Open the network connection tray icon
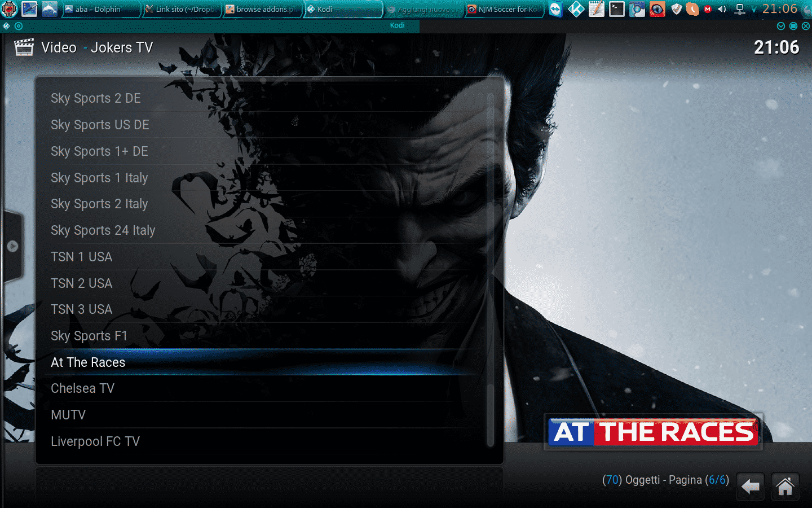 [x=740, y=9]
